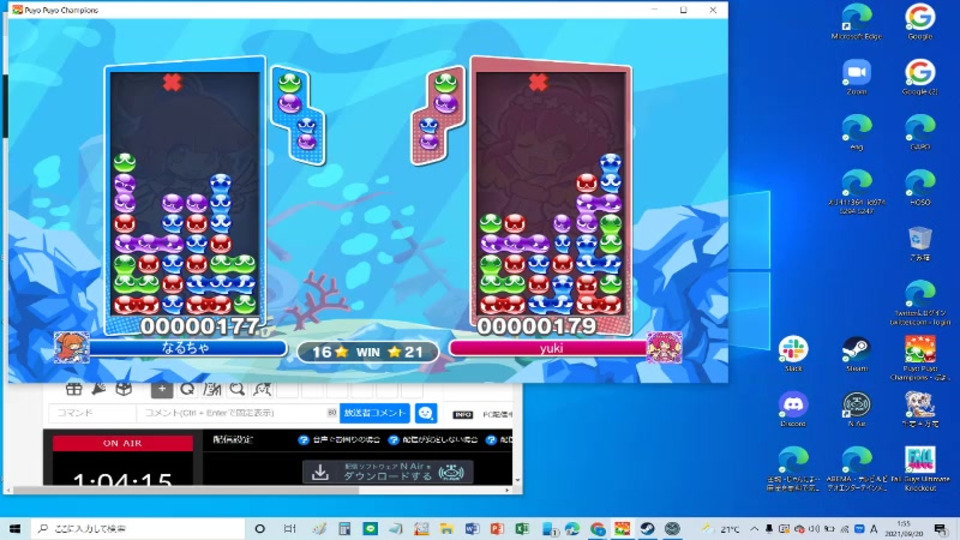Image resolution: width=960 pixels, height=540 pixels.
Task: Open the Google (2) desktop shortcut
Action: pos(920,77)
